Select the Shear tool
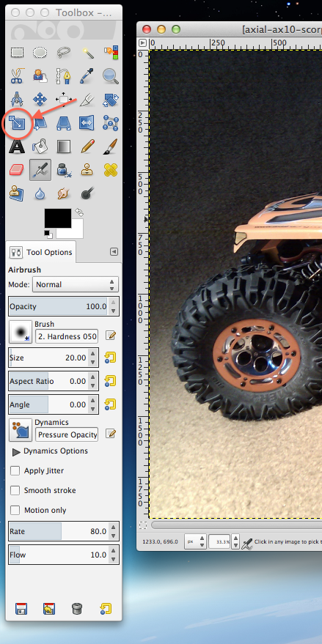Screen dimensions: 322x644 point(40,122)
